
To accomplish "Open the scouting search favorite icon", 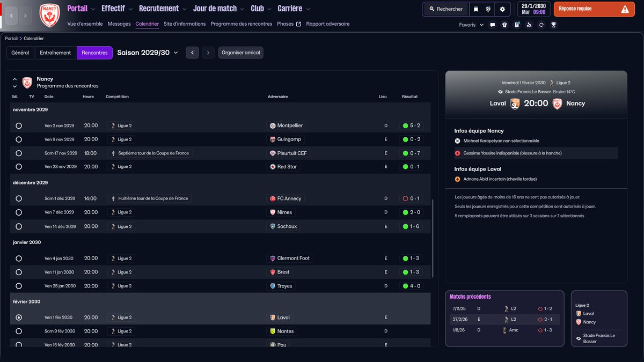I will [x=529, y=25].
